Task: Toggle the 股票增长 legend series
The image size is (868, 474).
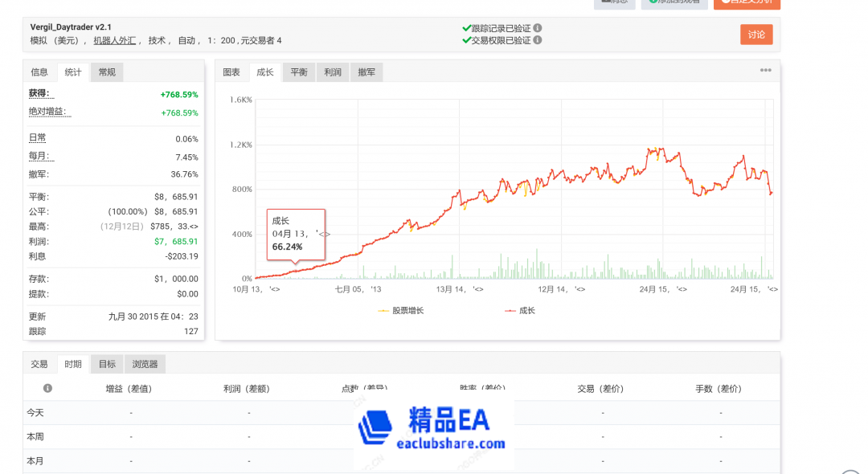Action: tap(401, 311)
